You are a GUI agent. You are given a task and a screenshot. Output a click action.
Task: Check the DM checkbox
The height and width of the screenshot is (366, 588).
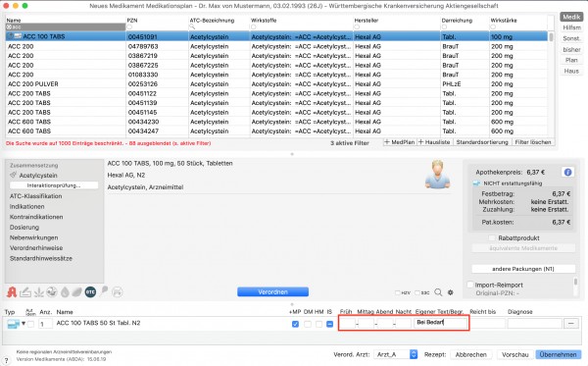[308, 324]
